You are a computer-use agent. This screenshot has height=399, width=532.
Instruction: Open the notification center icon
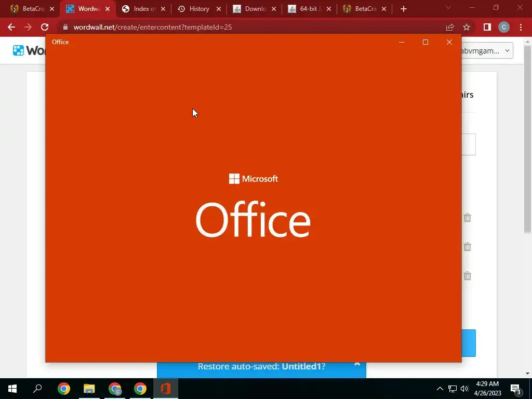(x=515, y=389)
